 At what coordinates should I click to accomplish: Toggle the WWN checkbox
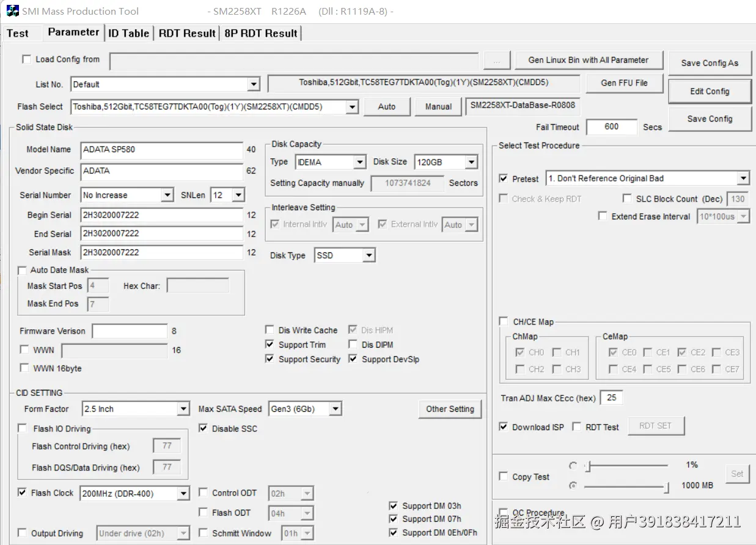24,350
